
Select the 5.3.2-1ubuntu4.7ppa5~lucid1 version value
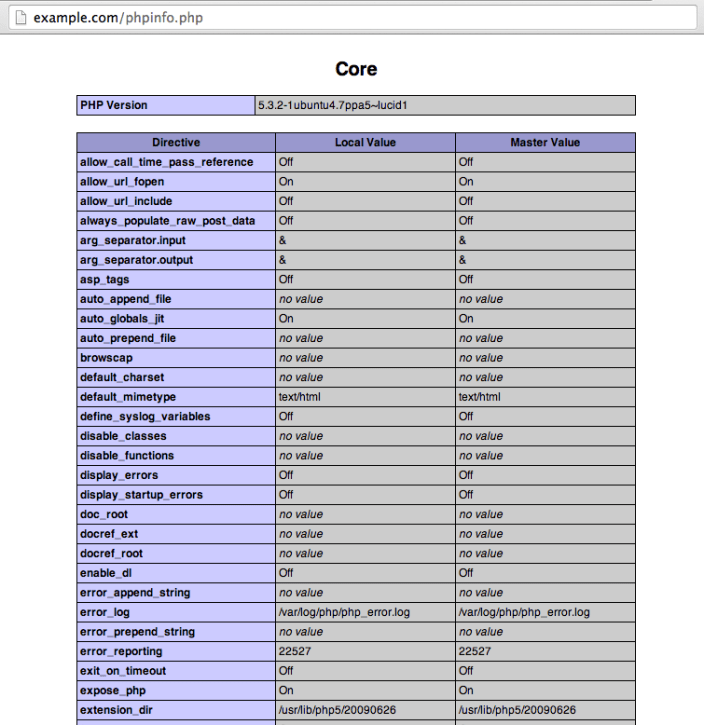[332, 105]
